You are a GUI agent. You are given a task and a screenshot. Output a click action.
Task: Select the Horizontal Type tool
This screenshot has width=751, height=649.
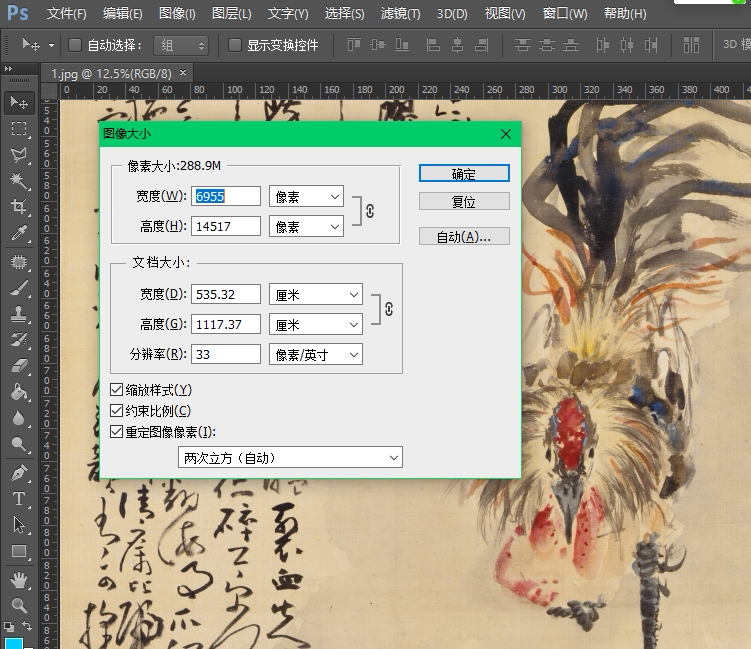click(x=19, y=499)
